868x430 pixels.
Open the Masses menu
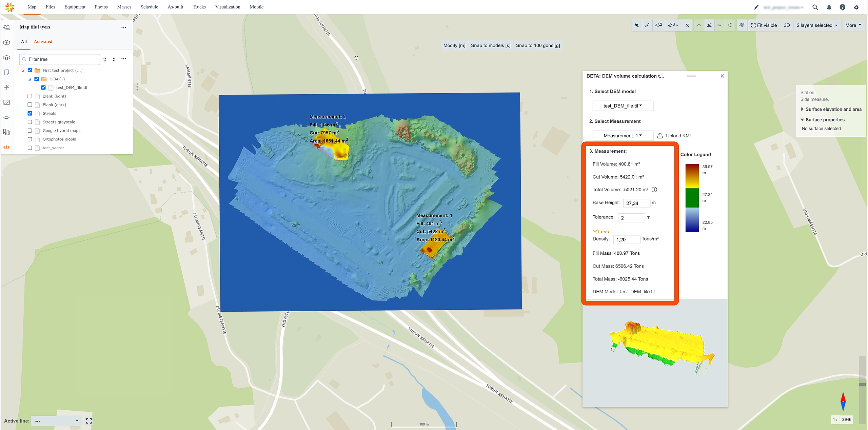point(124,7)
